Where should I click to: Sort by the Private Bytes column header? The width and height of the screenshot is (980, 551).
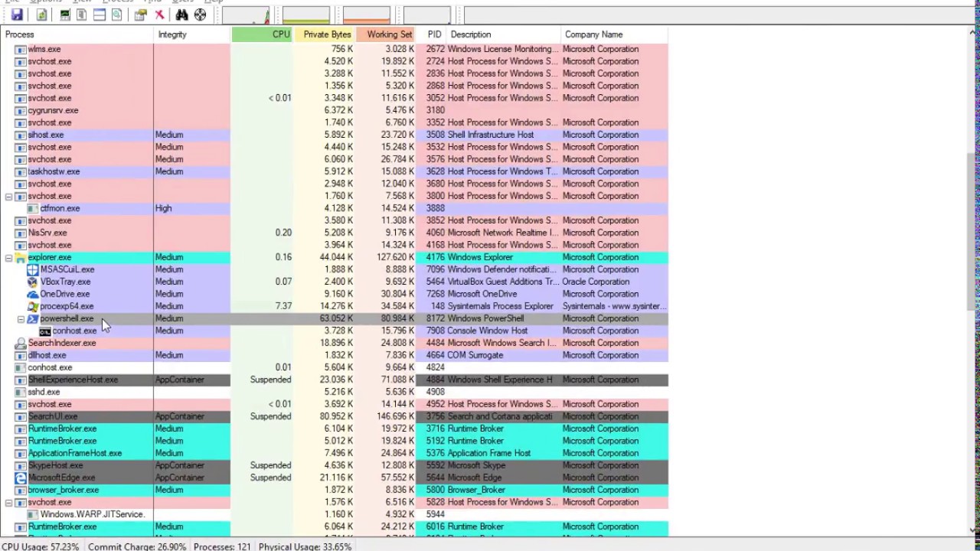pyautogui.click(x=324, y=34)
